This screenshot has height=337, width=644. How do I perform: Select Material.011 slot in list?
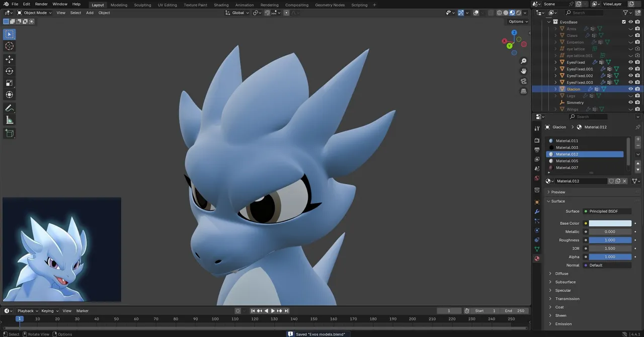pyautogui.click(x=585, y=141)
